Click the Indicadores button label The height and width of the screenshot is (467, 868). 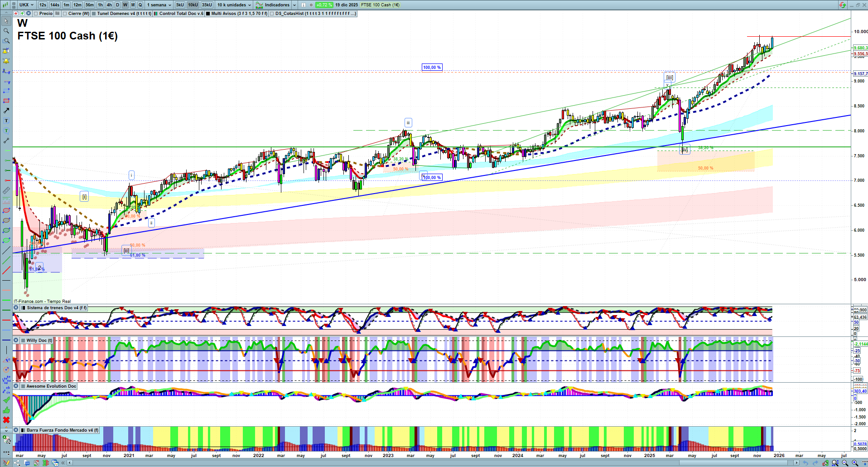tap(277, 5)
